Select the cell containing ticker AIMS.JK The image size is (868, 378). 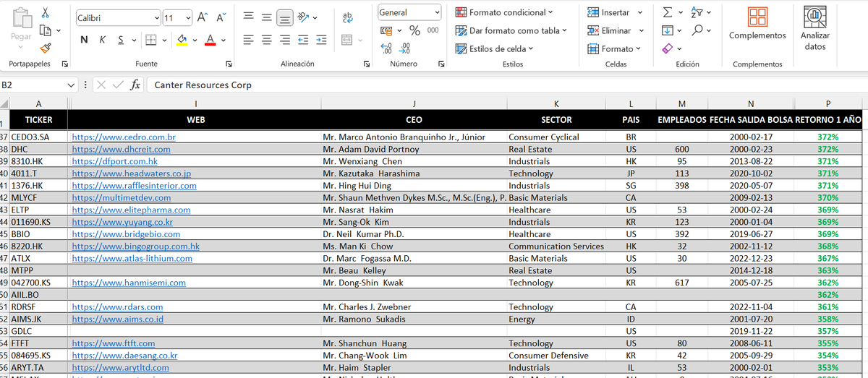tap(38, 319)
